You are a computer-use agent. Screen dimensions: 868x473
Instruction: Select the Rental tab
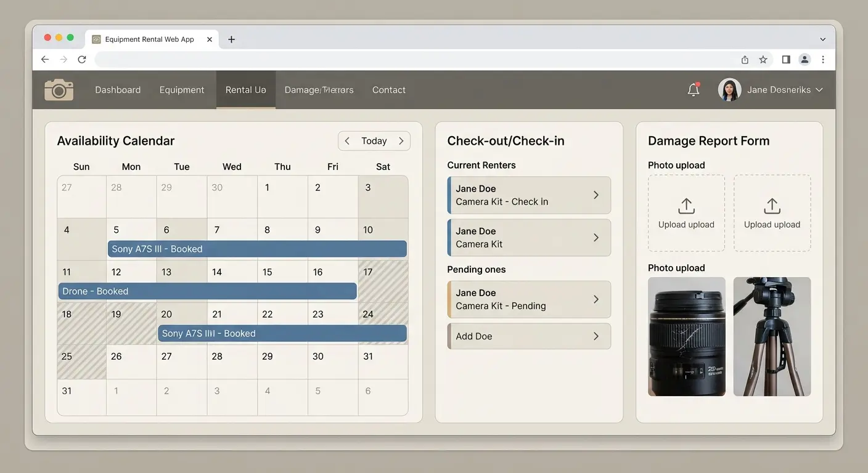click(x=246, y=90)
